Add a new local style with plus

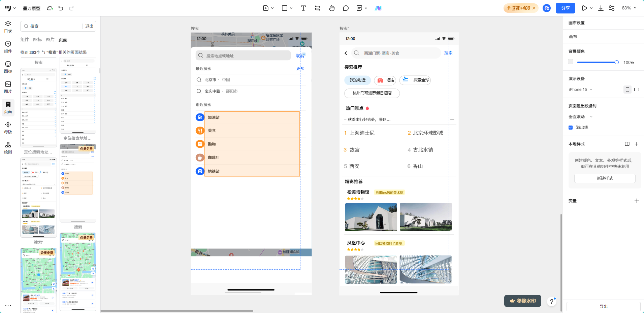coord(637,144)
